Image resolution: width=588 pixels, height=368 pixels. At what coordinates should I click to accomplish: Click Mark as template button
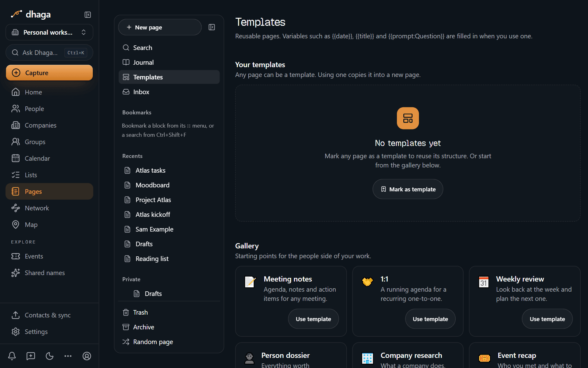(x=408, y=189)
